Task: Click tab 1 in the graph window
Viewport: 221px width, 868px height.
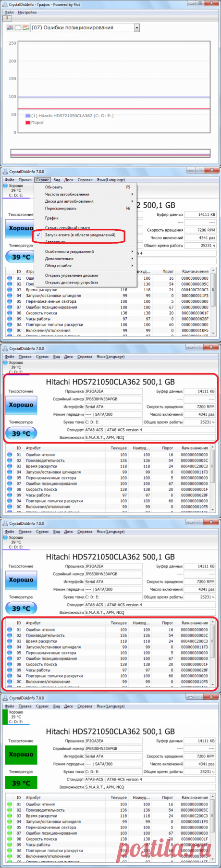Action: pos(7,18)
